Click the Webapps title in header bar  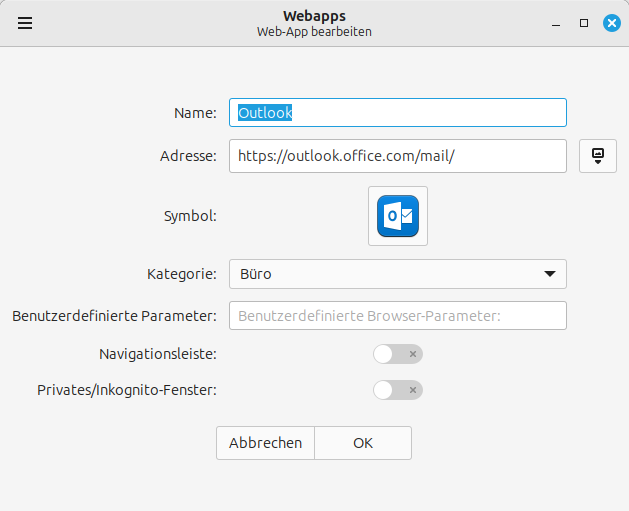tap(314, 16)
